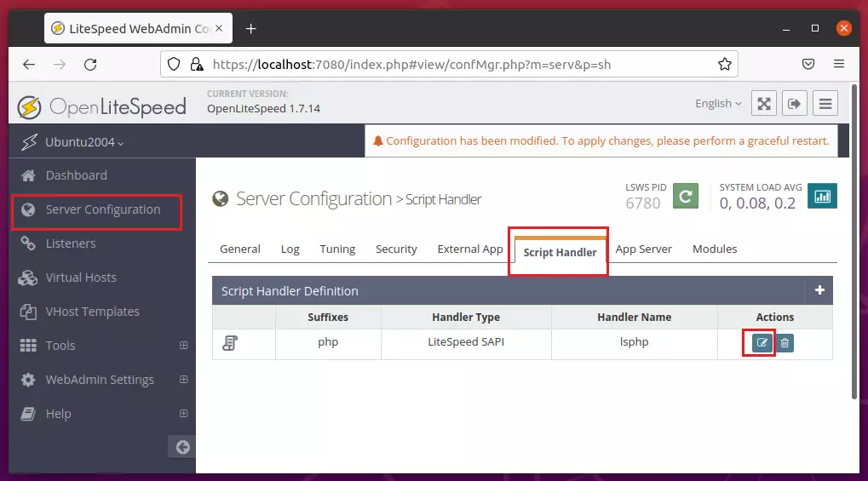The width and height of the screenshot is (868, 481).
Task: Go back in browser history
Action: point(29,64)
